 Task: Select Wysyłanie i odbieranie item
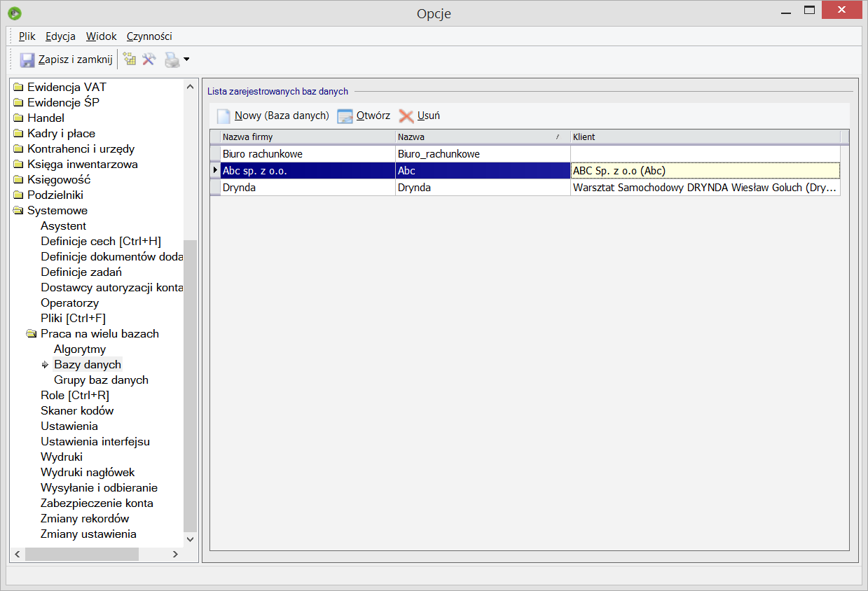click(99, 488)
